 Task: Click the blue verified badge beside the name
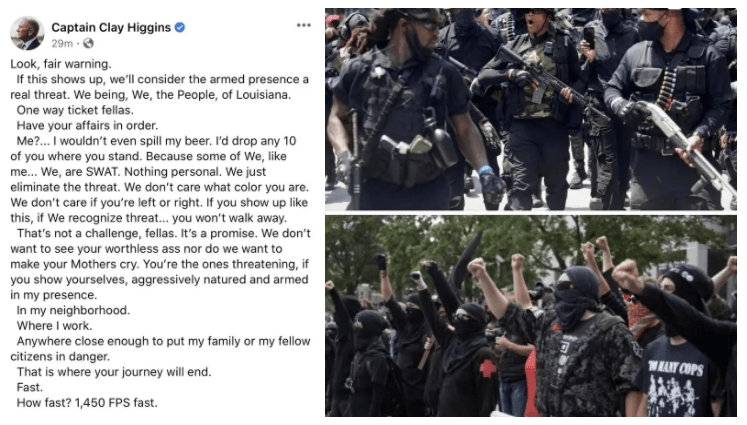point(180,28)
